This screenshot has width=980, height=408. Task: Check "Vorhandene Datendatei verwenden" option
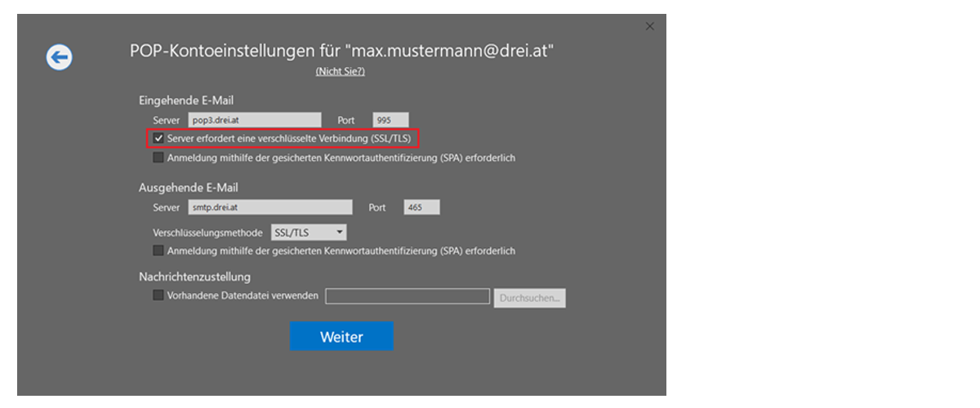[158, 295]
